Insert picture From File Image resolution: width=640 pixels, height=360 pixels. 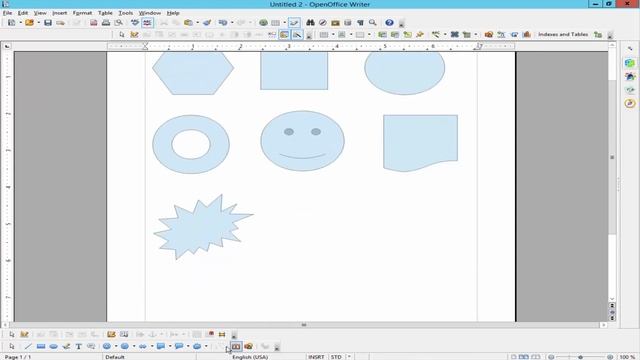(249, 347)
